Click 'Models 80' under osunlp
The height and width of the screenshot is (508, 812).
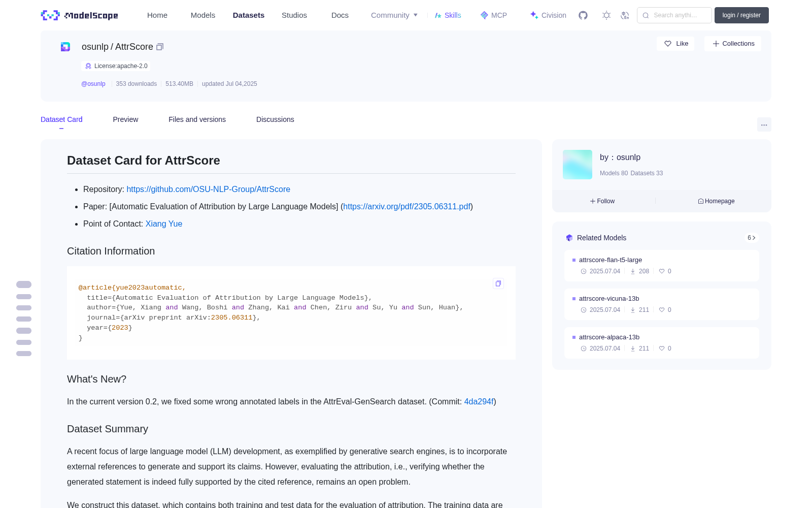click(x=614, y=173)
